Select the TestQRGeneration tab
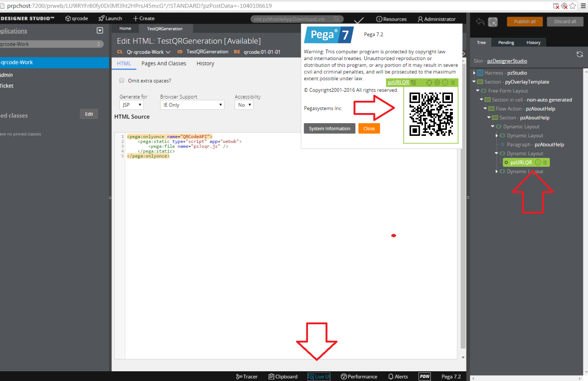The width and height of the screenshot is (588, 381). coord(165,29)
